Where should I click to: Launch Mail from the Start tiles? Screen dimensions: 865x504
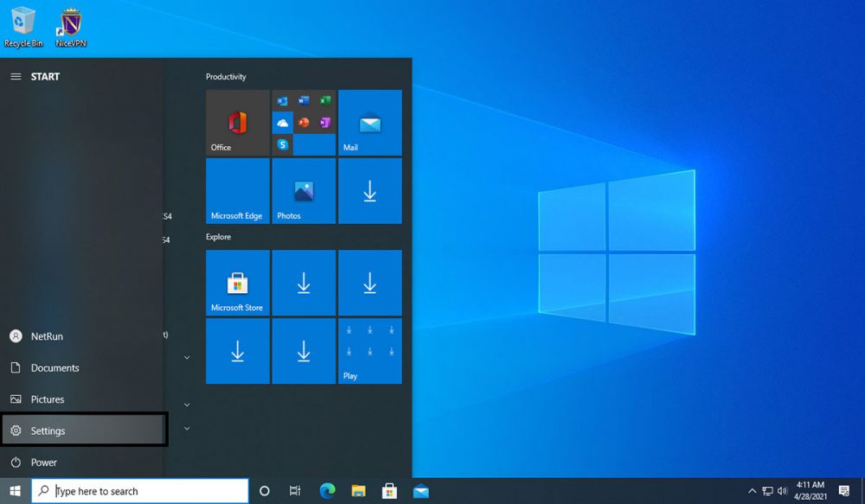[x=370, y=123]
